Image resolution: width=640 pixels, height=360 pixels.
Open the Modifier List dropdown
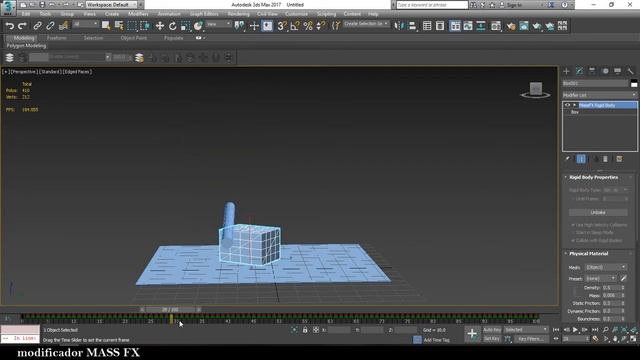click(x=600, y=95)
